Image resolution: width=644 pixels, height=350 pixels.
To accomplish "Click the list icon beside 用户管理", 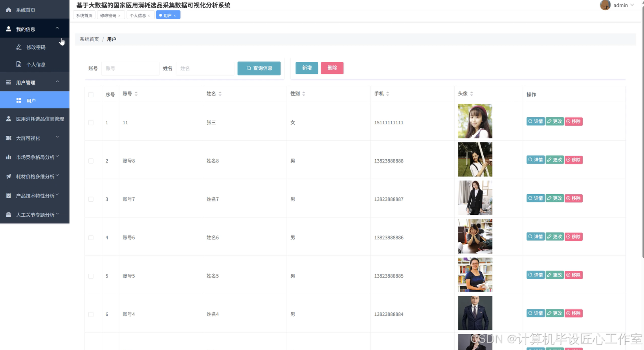I will [9, 83].
